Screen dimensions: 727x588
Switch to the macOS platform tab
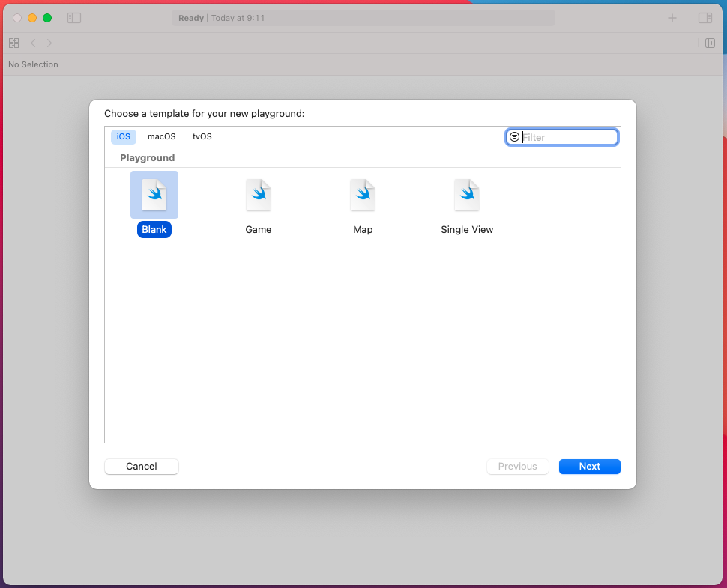pos(161,136)
